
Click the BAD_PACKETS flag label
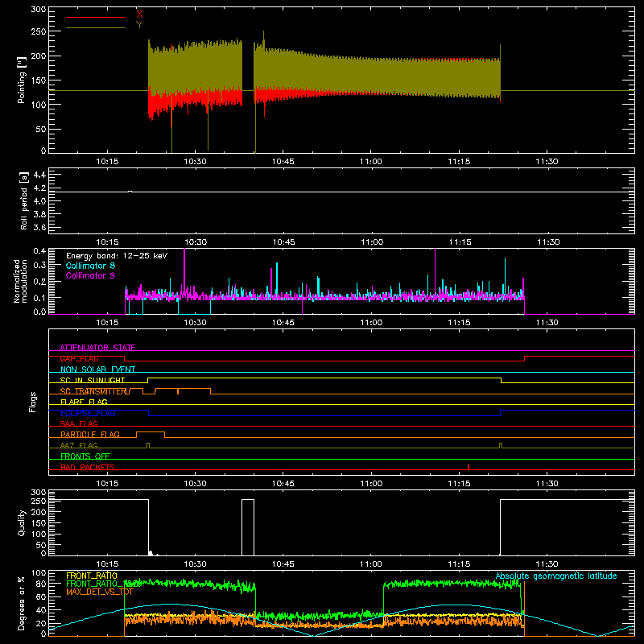click(88, 467)
